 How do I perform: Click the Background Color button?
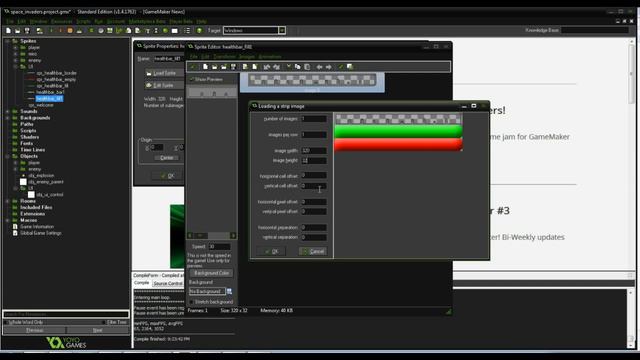(211, 273)
